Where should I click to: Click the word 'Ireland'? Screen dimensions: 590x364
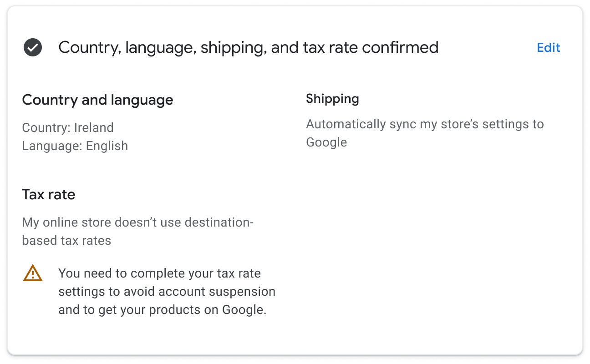coord(94,128)
